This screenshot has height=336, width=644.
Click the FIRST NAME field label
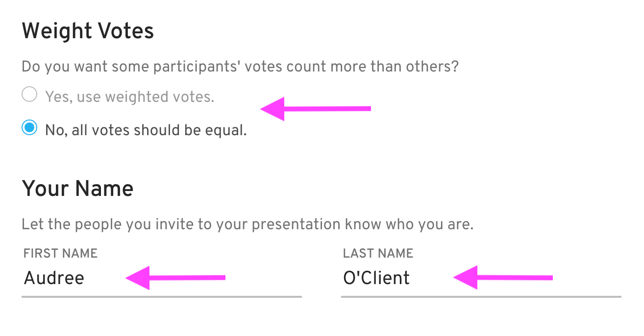(60, 253)
